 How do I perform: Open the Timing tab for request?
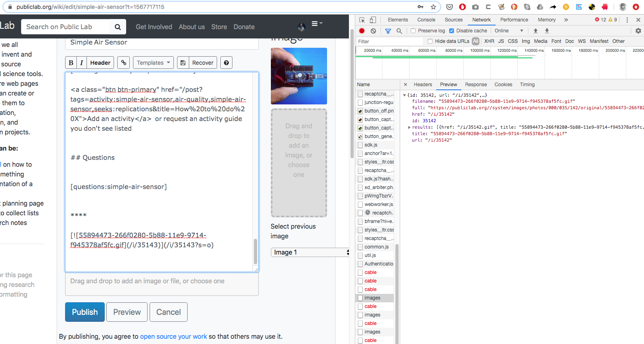pos(527,85)
